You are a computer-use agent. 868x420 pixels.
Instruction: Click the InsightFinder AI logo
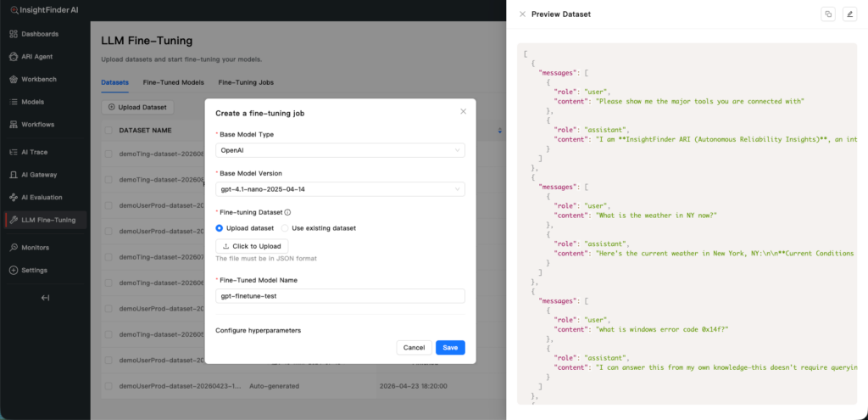click(44, 10)
